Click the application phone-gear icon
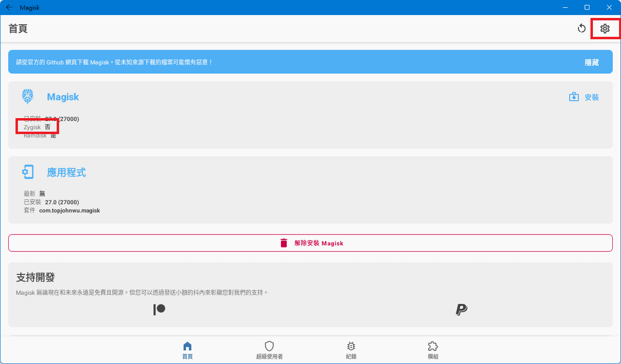 (28, 172)
